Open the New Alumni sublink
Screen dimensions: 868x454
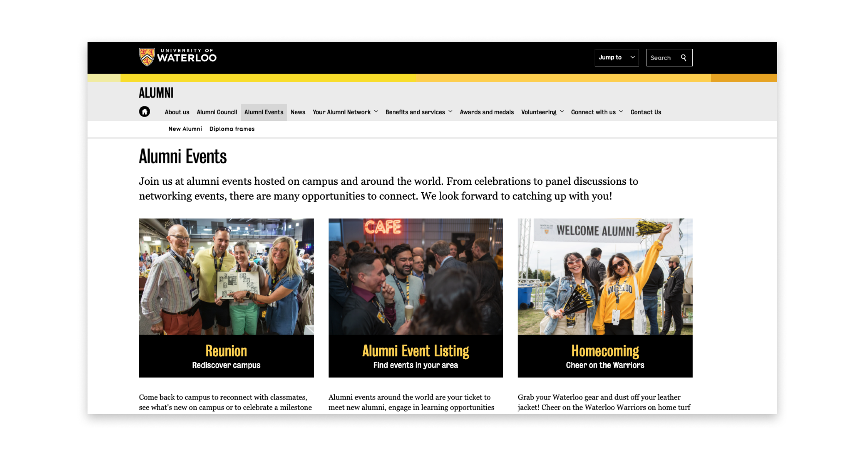185,129
